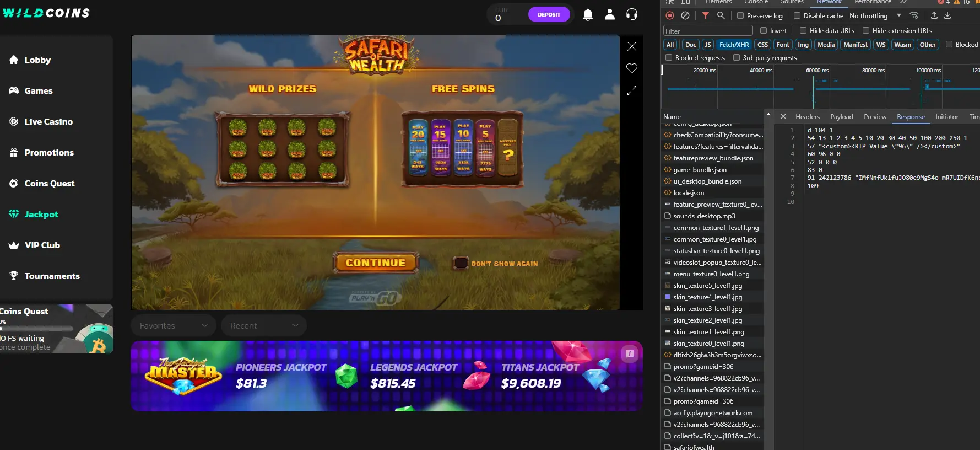Open the Coins Quest promo card

[56, 329]
